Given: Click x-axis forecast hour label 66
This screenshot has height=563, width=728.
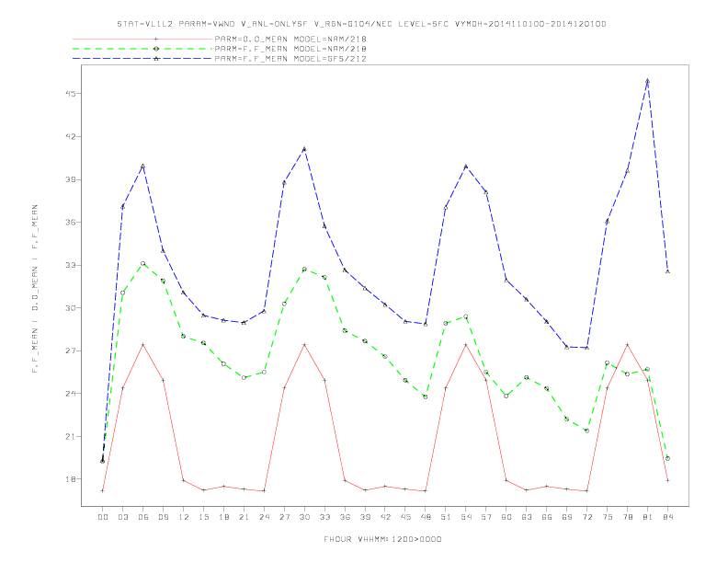Looking at the screenshot, I should 547,517.
